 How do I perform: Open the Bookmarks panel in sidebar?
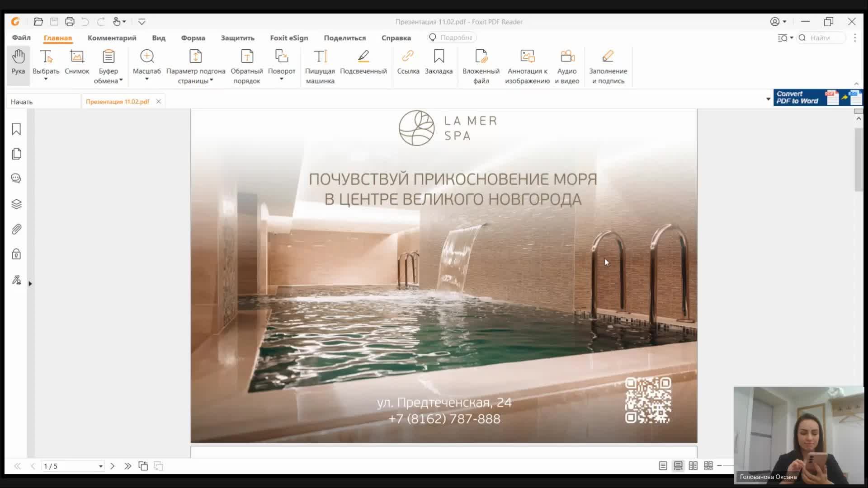[16, 129]
